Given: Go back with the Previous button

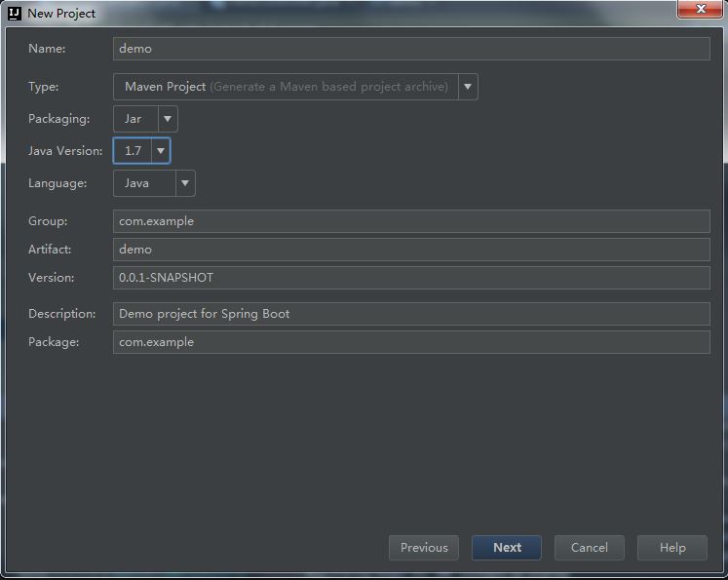Looking at the screenshot, I should [424, 548].
